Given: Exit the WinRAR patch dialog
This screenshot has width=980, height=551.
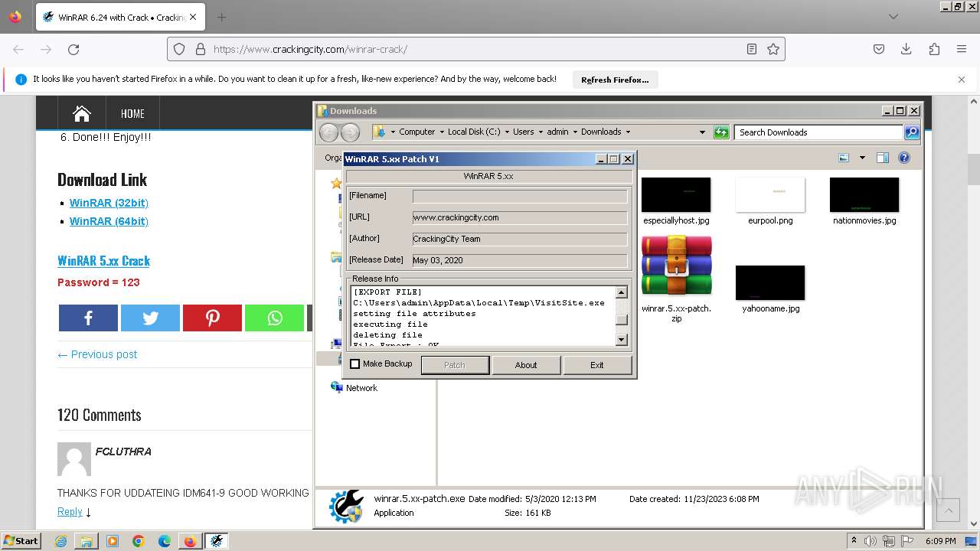Looking at the screenshot, I should pos(597,365).
